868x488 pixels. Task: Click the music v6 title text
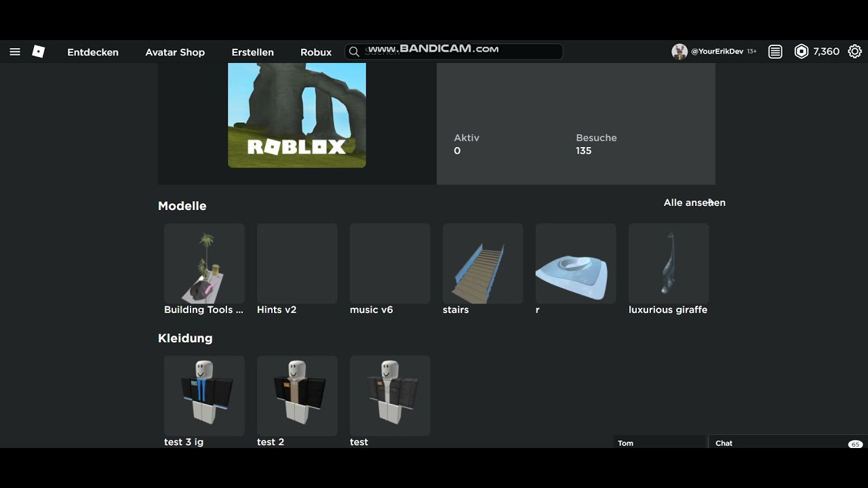372,310
